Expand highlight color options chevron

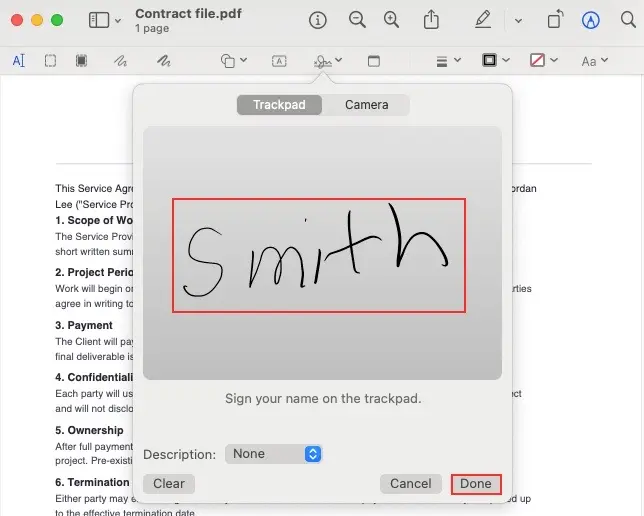tap(518, 20)
